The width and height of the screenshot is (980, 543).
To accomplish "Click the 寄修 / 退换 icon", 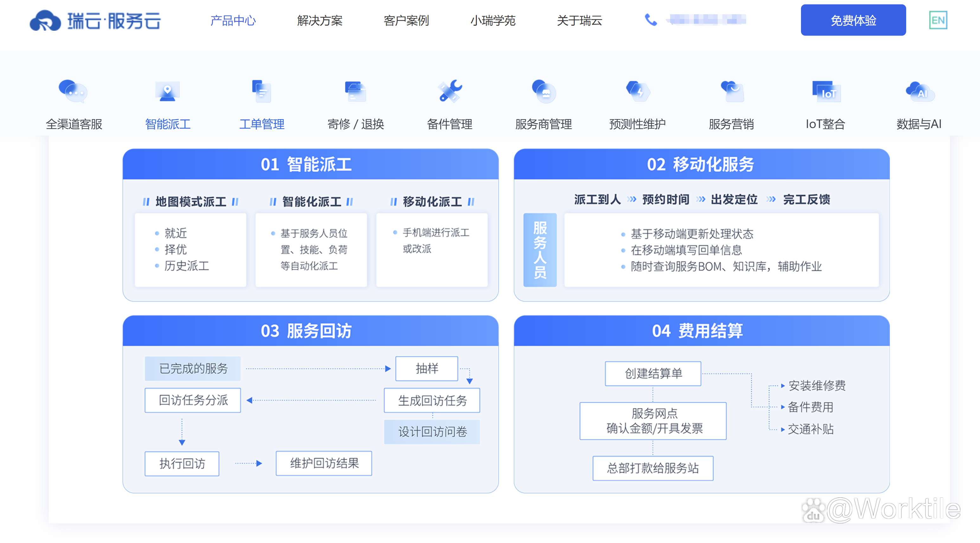I will [x=355, y=91].
